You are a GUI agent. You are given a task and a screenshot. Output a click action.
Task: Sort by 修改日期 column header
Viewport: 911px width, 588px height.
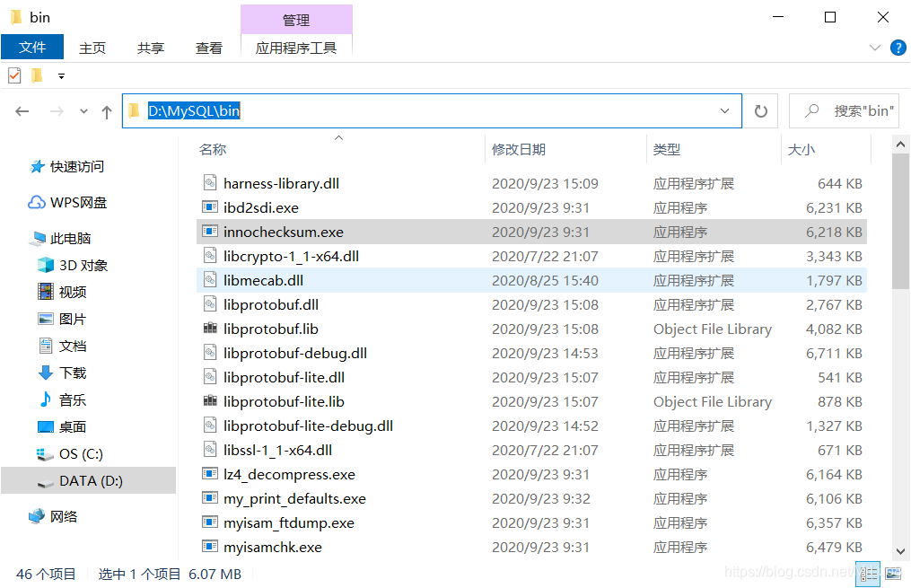pos(518,149)
